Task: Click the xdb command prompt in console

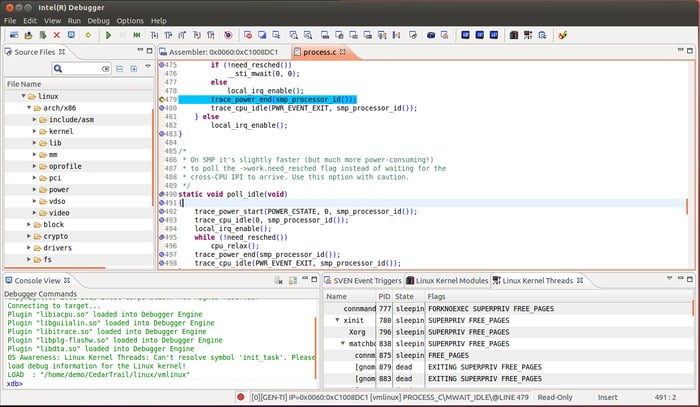Action: pyautogui.click(x=15, y=384)
